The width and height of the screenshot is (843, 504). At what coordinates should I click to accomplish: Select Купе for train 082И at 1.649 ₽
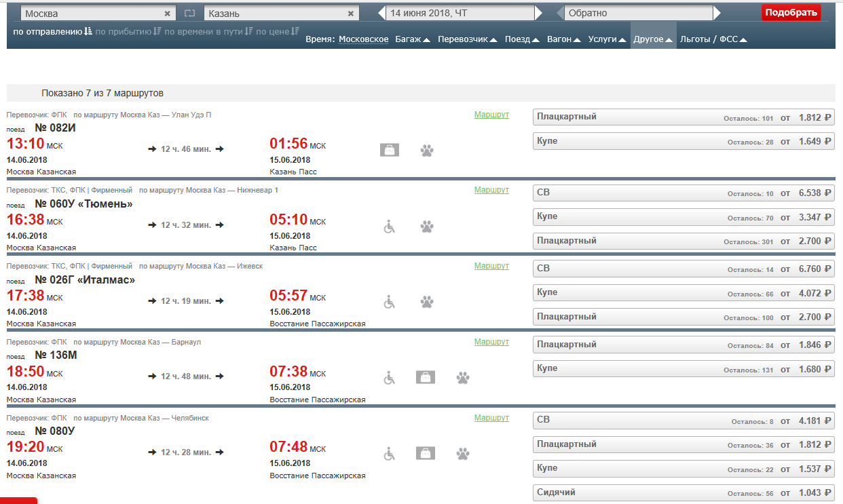coord(683,141)
